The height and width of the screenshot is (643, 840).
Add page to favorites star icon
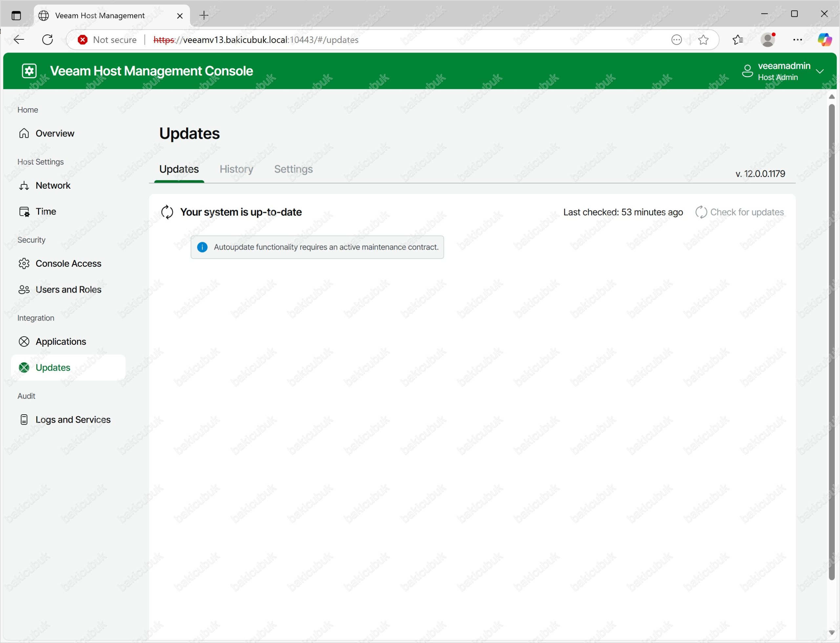[703, 40]
